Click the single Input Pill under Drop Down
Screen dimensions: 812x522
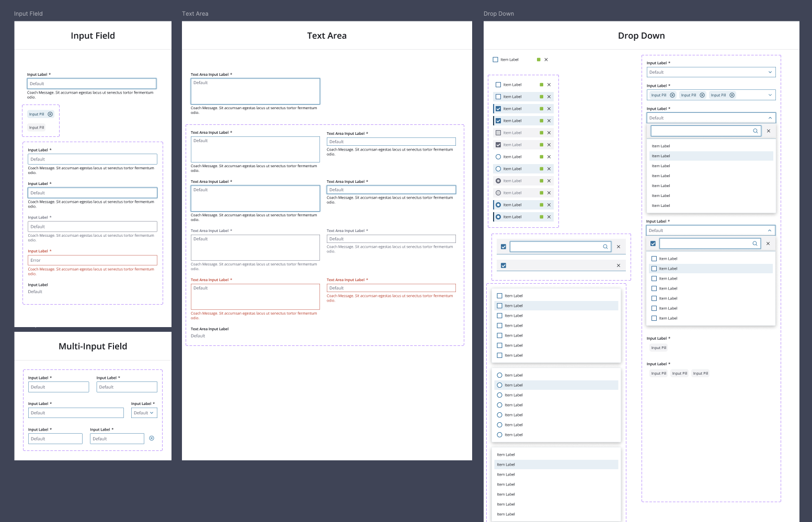[x=658, y=347]
